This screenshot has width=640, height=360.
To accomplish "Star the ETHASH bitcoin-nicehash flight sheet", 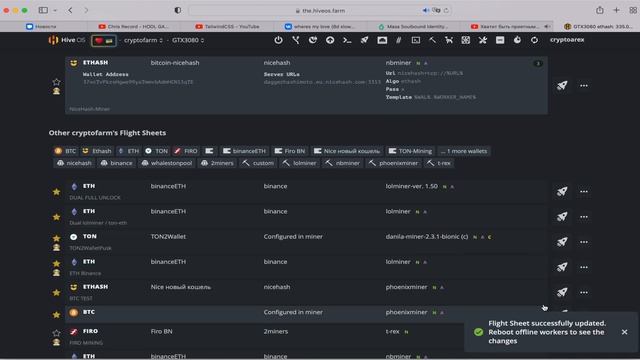I will point(56,82).
